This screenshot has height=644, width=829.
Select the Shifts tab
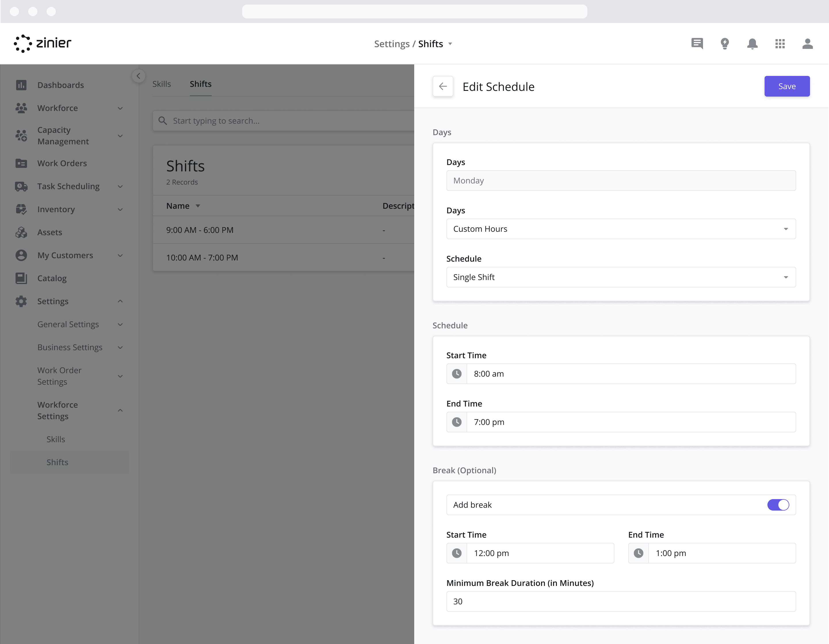201,84
